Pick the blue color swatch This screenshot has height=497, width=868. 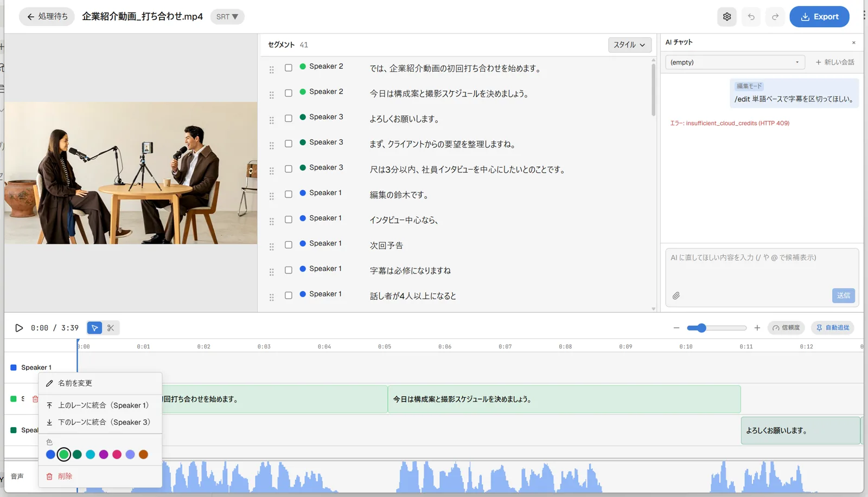50,455
